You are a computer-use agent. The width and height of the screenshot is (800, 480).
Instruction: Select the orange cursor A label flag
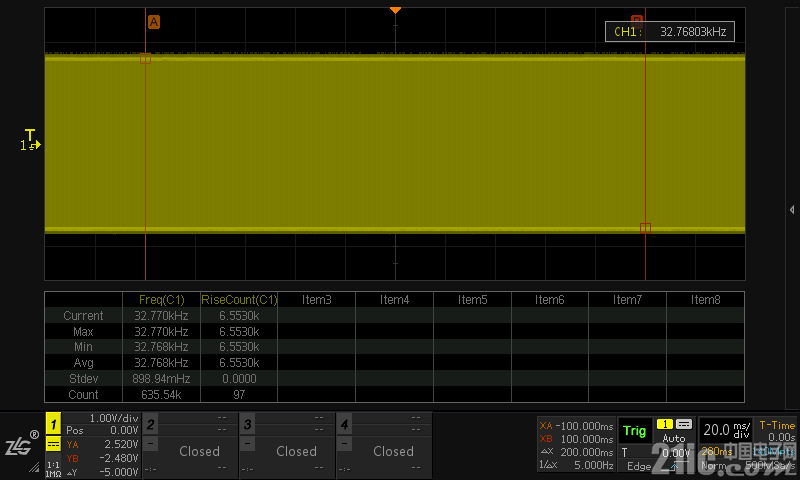point(154,22)
